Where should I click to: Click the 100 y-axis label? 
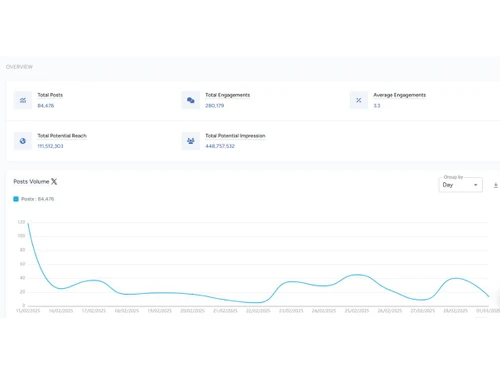(x=21, y=236)
